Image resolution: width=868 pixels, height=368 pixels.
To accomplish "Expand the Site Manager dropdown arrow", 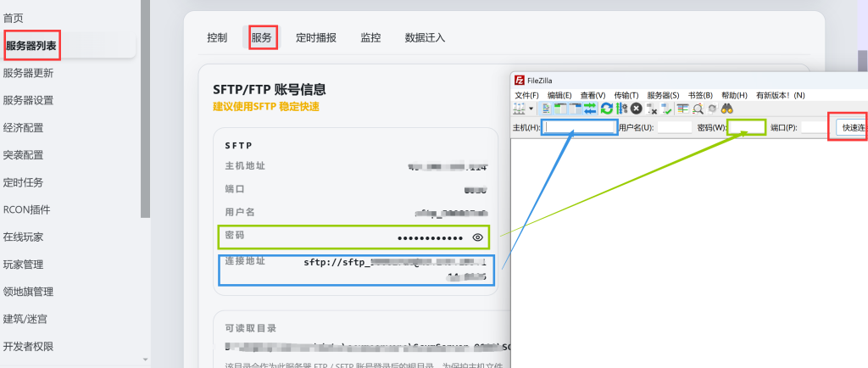I will [531, 109].
